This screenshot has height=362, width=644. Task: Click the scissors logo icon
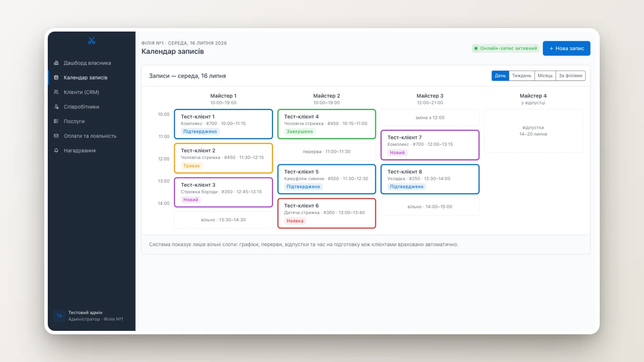tap(92, 41)
